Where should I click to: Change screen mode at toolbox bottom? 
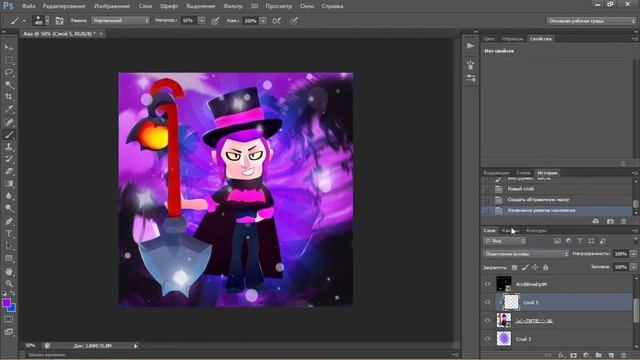[x=9, y=332]
